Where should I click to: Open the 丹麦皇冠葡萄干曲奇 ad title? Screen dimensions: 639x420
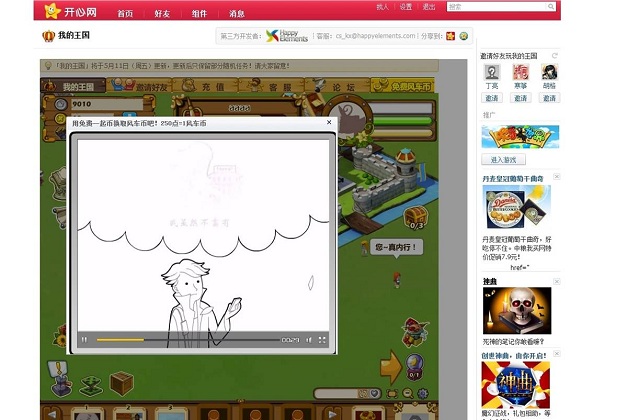coord(513,178)
